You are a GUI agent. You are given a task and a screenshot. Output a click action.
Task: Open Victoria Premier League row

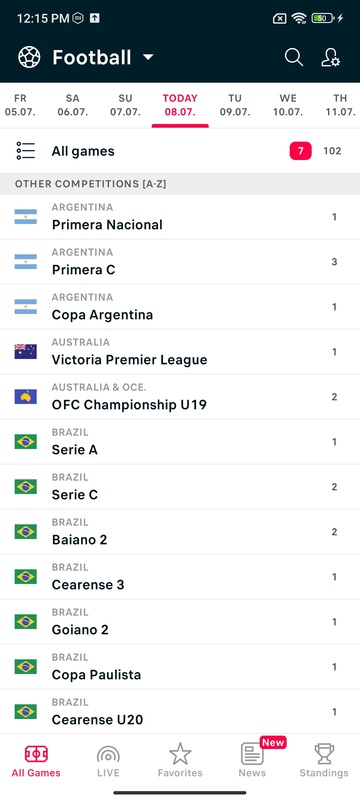click(x=180, y=352)
